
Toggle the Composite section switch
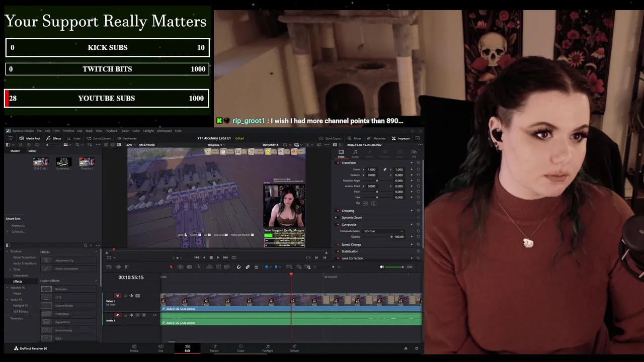click(337, 225)
